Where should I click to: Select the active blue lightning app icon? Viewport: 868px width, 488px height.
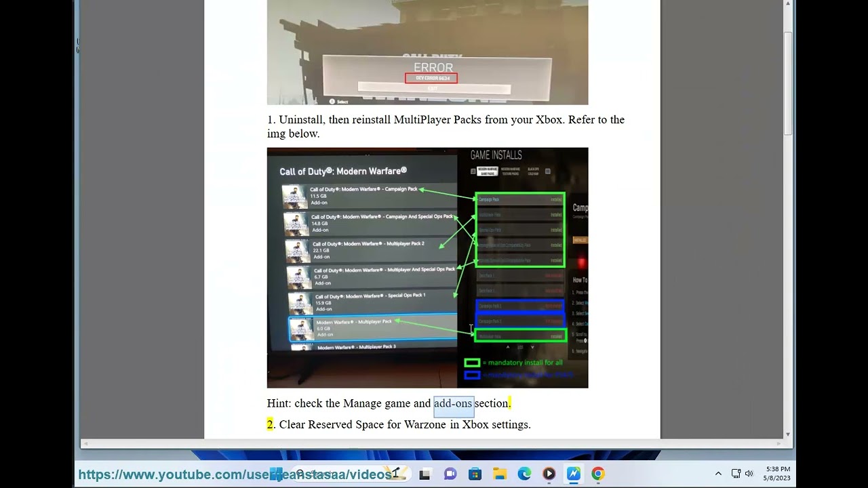click(x=574, y=474)
